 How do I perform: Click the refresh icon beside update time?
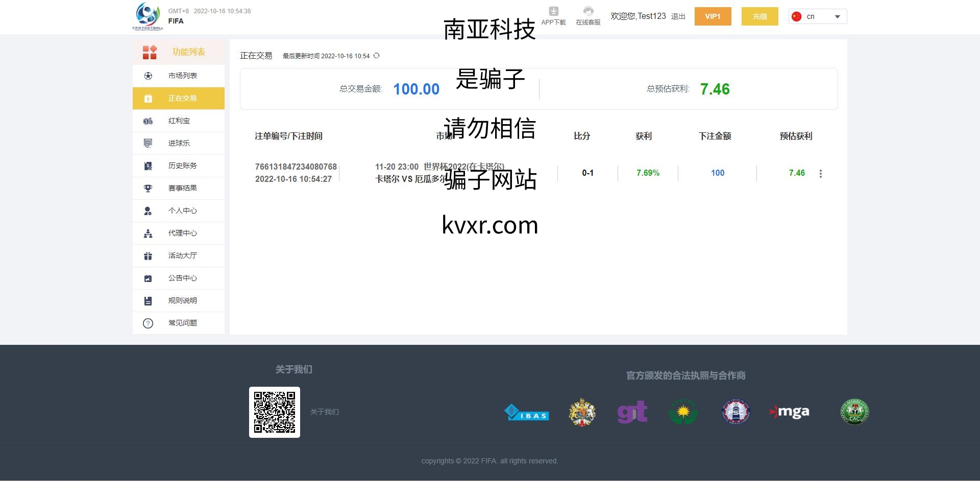click(377, 56)
